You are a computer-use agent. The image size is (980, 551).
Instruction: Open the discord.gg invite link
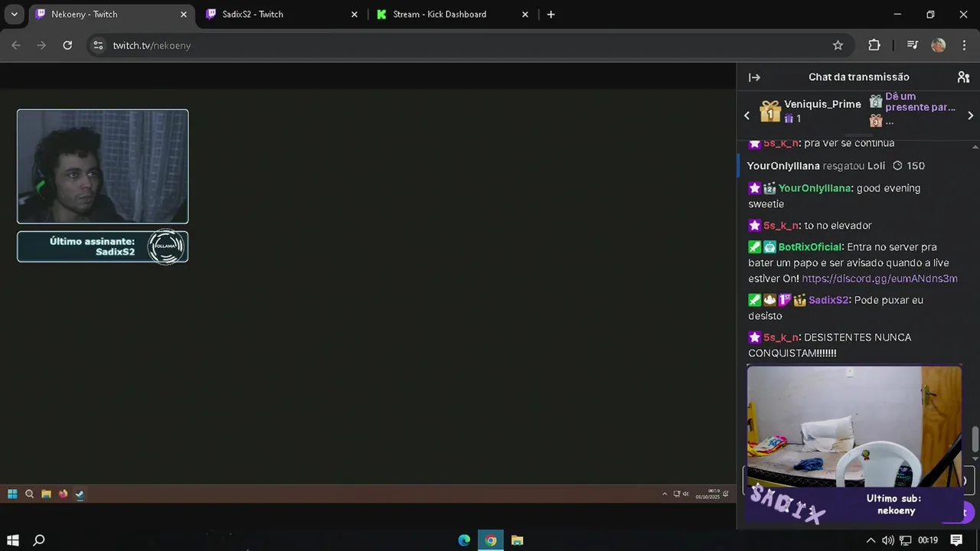[x=880, y=279]
